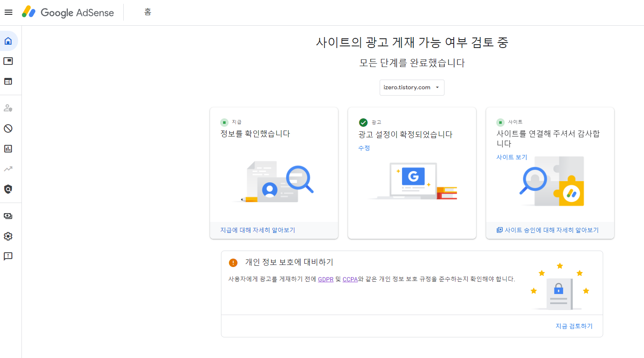This screenshot has width=644, height=358.
Task: Click the green checkmark on 광고 card
Action: click(363, 123)
